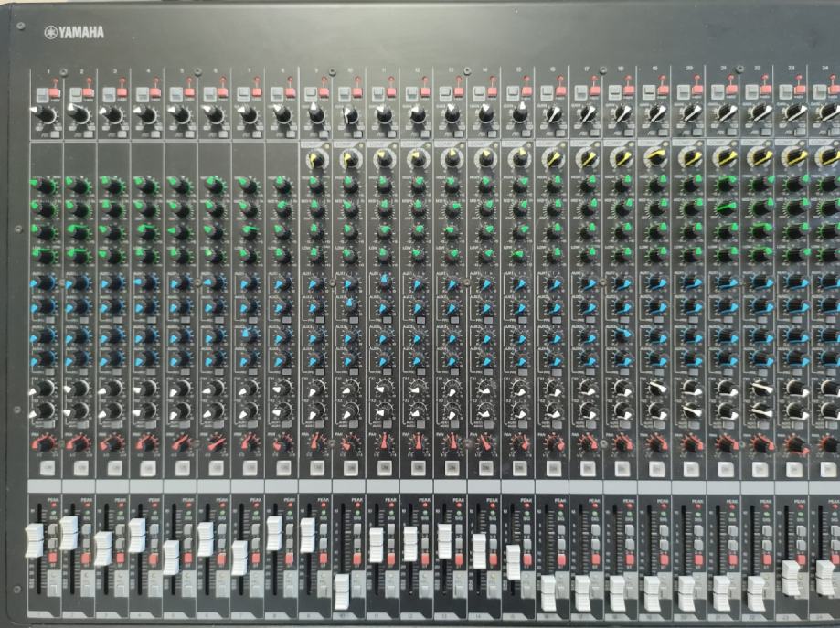Toggle the high-pass filter button under channel 2 gain
Viewport: 840px width, 628px height.
(88, 133)
